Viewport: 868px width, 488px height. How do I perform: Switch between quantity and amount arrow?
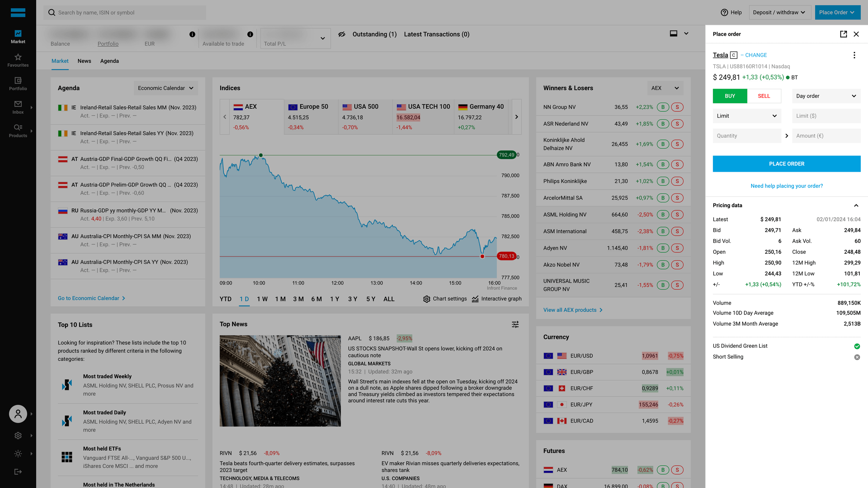(787, 136)
